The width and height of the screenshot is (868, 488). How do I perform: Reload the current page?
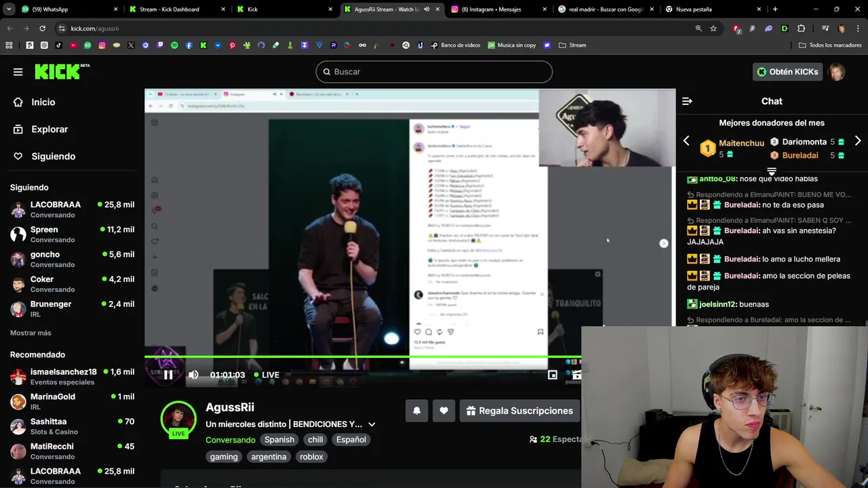click(x=42, y=28)
